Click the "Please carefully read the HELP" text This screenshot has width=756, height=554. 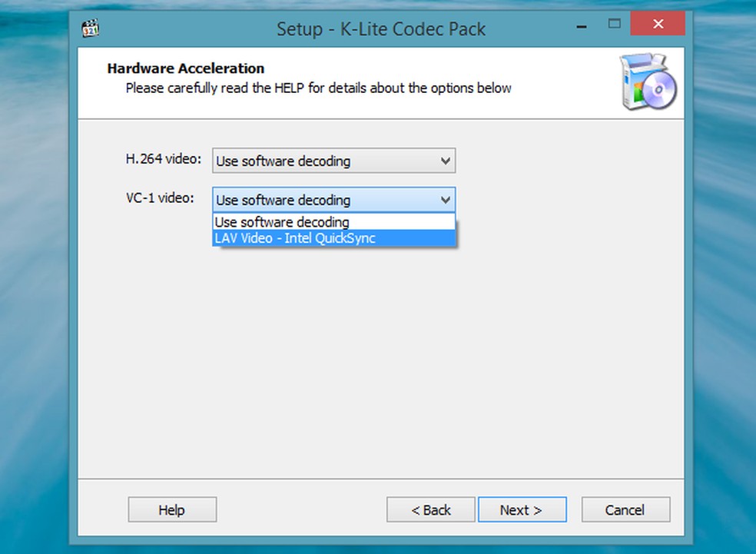click(x=318, y=88)
